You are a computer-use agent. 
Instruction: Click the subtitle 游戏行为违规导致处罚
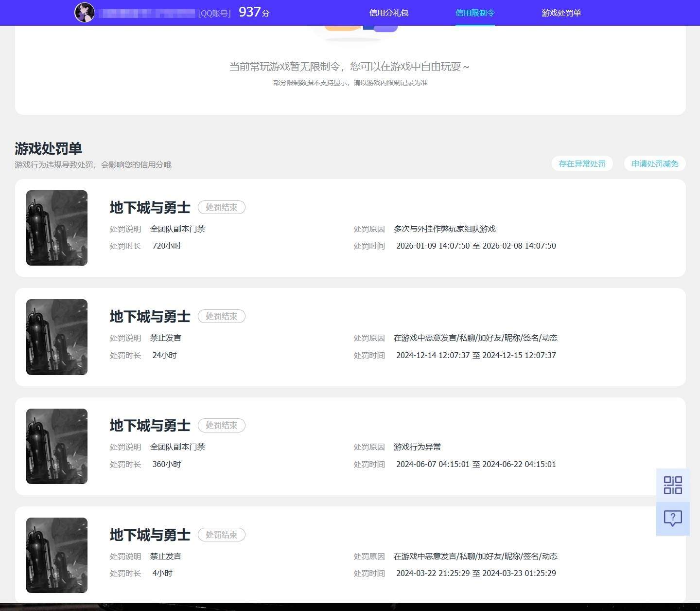[x=93, y=164]
